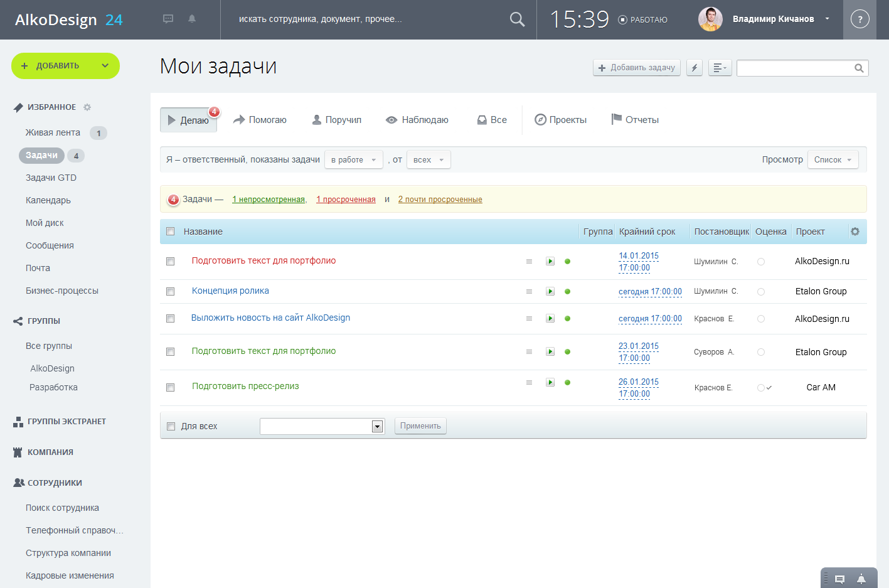This screenshot has height=588, width=889.
Task: Switch to the Все tasks tab
Action: (492, 120)
